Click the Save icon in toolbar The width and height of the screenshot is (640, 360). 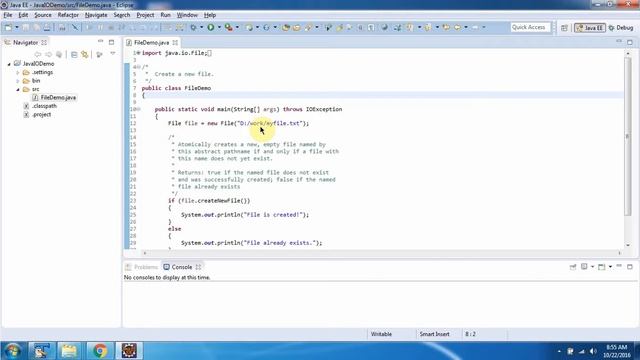tap(26, 27)
